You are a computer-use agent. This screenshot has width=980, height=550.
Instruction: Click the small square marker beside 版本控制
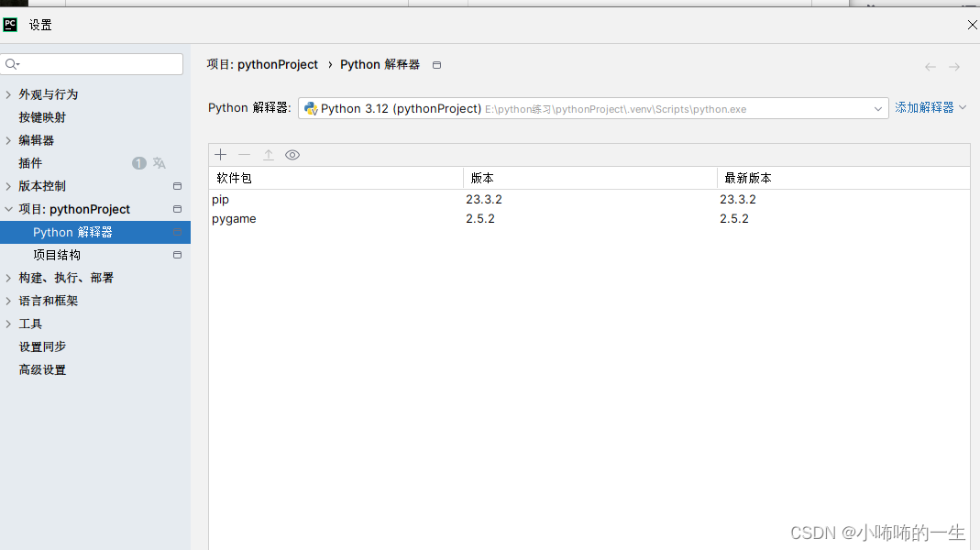click(178, 185)
